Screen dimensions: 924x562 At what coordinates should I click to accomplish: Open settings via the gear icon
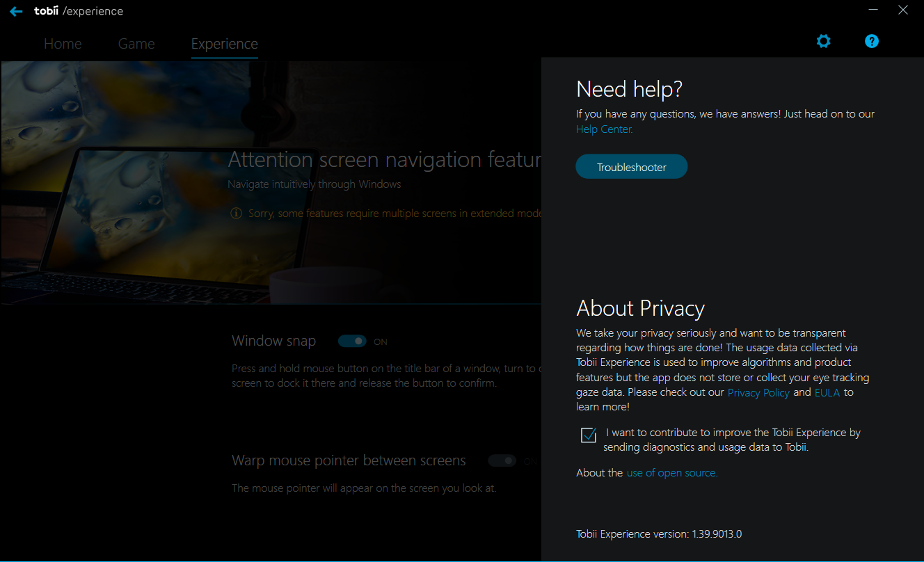tap(824, 41)
